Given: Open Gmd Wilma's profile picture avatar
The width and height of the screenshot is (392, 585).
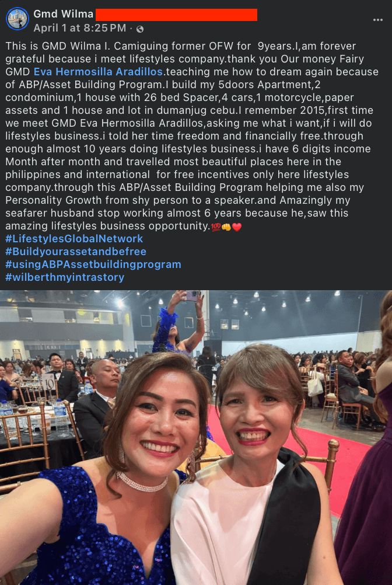Looking at the screenshot, I should [17, 19].
